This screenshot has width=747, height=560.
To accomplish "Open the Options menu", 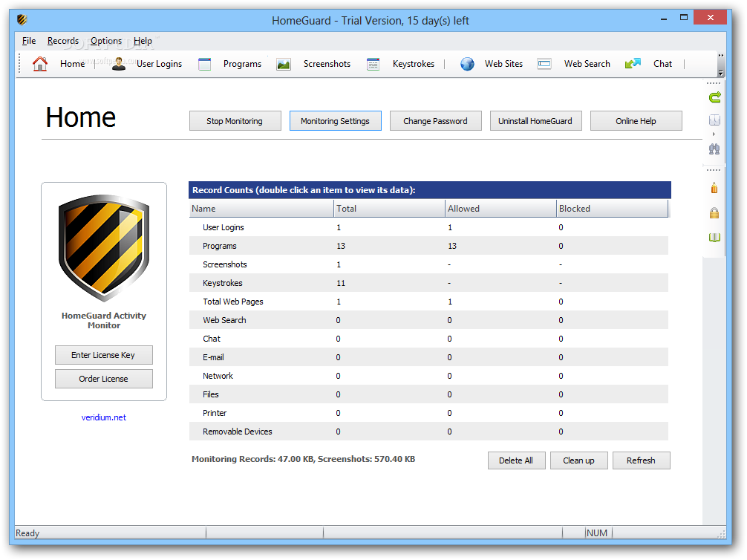I will pyautogui.click(x=106, y=41).
